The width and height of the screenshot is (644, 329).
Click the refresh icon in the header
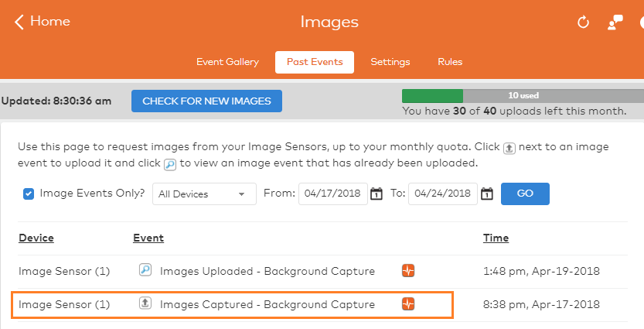(583, 22)
